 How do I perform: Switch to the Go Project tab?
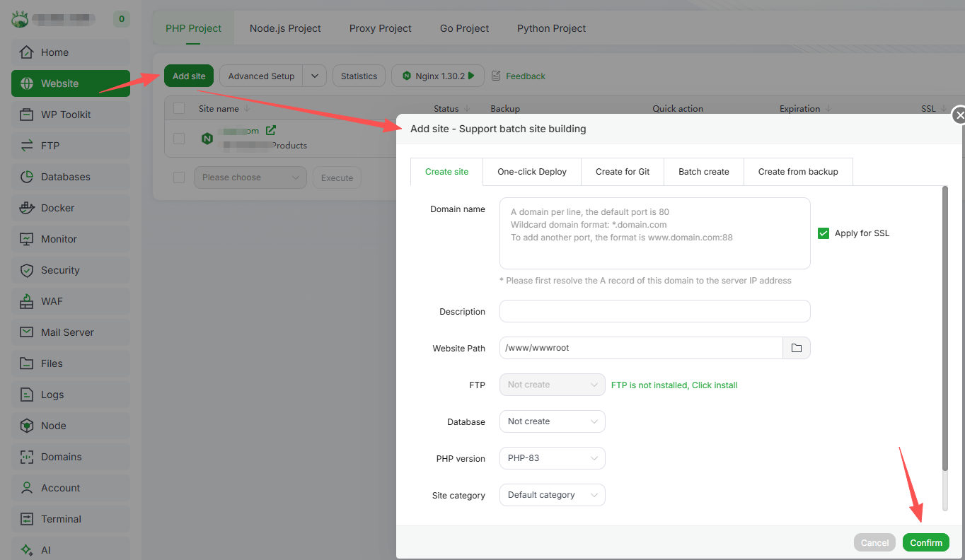(x=464, y=28)
